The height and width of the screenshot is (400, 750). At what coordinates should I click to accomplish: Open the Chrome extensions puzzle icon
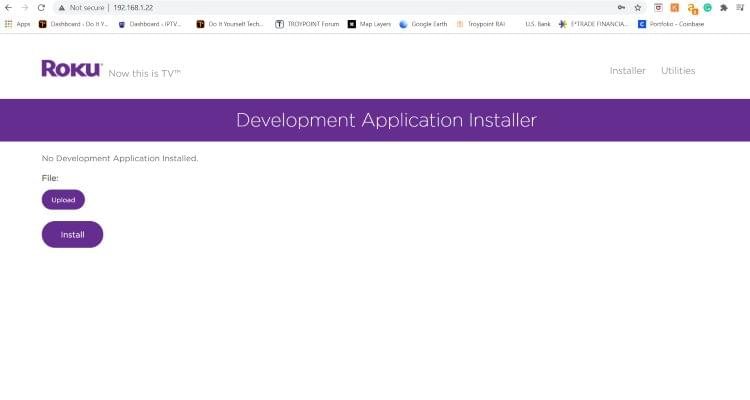point(722,7)
